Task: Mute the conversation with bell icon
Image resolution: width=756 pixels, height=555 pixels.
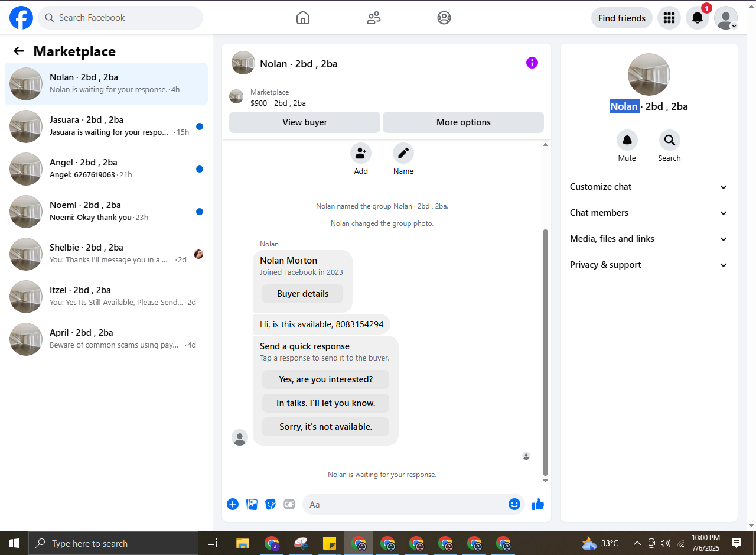Action: pos(627,141)
